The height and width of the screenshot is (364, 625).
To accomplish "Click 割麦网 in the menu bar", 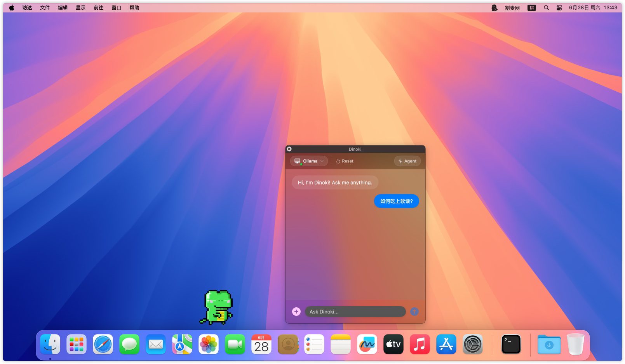I will (512, 8).
